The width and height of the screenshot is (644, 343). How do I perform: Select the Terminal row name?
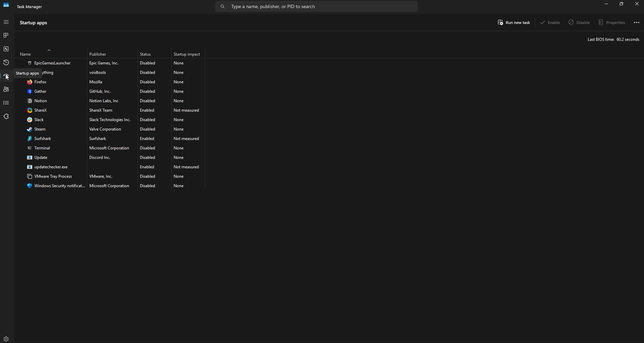pos(42,148)
